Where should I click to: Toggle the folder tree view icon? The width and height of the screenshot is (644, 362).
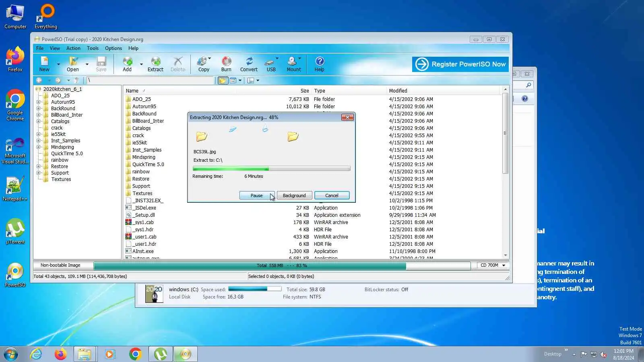(x=223, y=80)
